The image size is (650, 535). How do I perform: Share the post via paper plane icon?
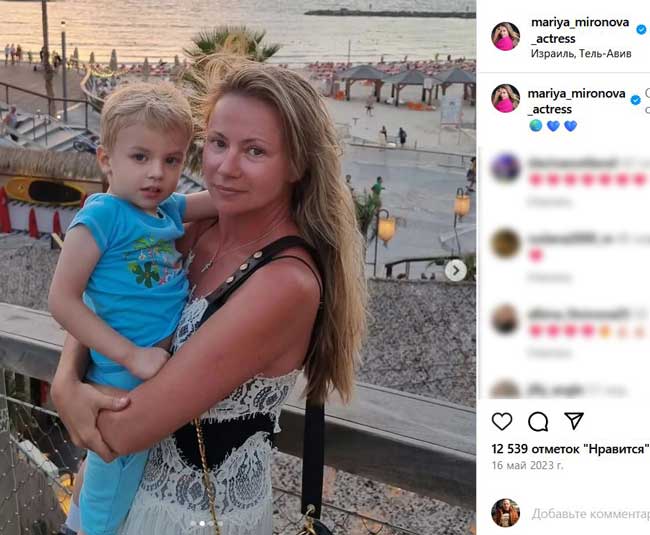[574, 421]
